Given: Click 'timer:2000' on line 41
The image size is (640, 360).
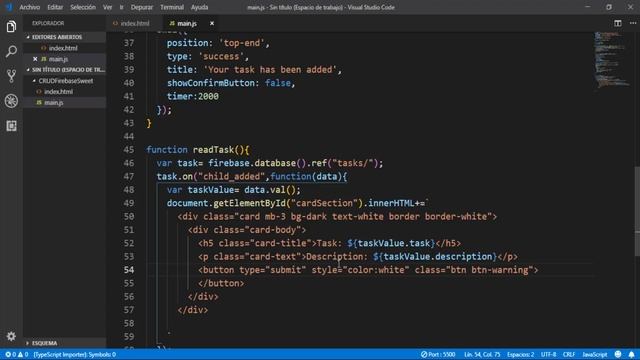Looking at the screenshot, I should coord(193,96).
